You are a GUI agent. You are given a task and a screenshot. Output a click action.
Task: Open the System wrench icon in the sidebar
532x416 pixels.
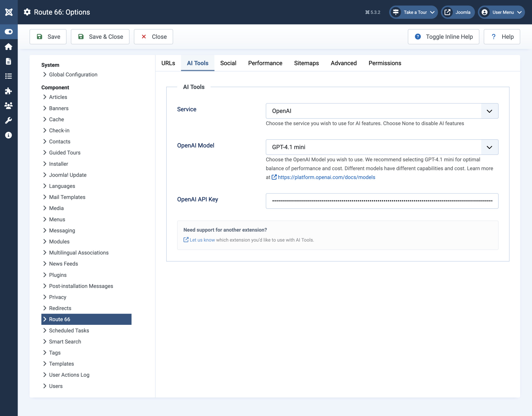(9, 120)
